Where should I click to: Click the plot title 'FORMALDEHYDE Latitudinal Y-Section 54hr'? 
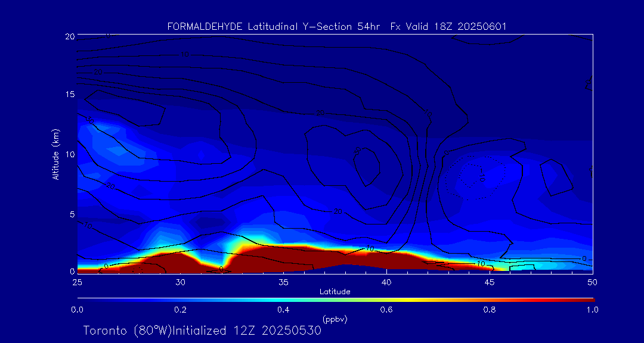click(x=275, y=27)
